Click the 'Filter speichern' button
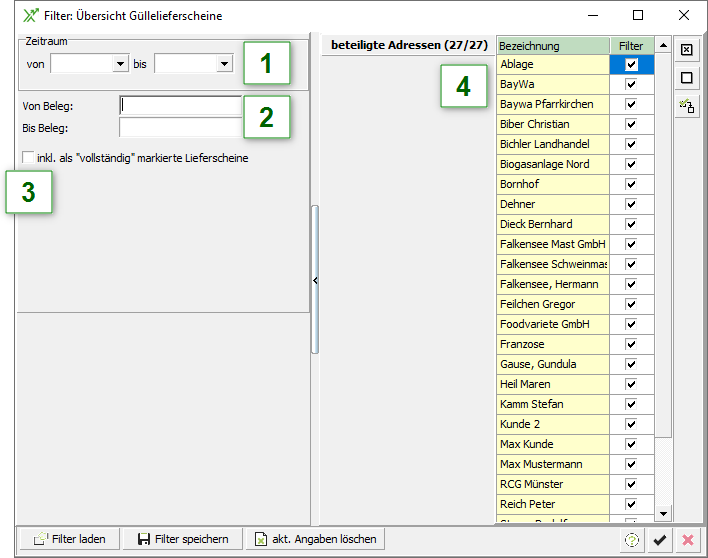The height and width of the screenshot is (558, 708). (183, 539)
